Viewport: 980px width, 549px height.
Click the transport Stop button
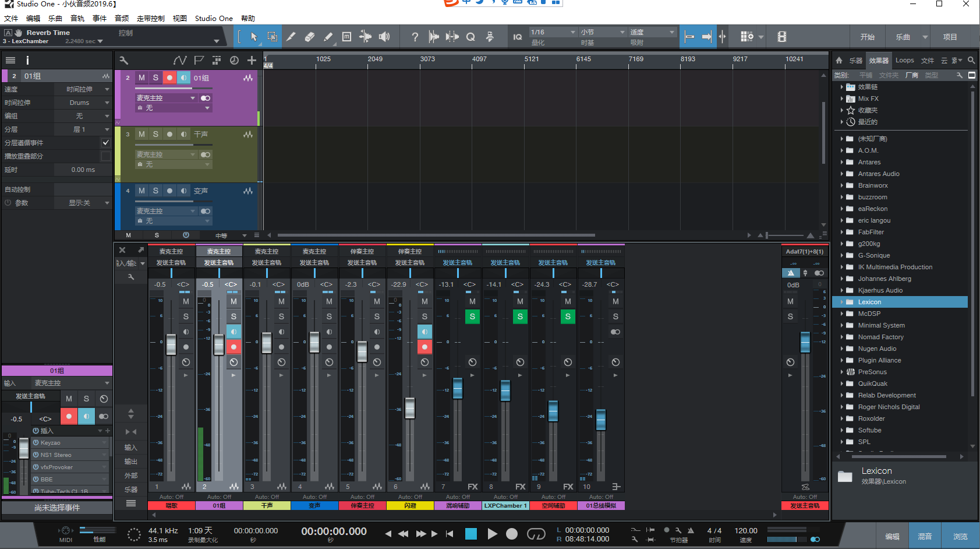[471, 534]
